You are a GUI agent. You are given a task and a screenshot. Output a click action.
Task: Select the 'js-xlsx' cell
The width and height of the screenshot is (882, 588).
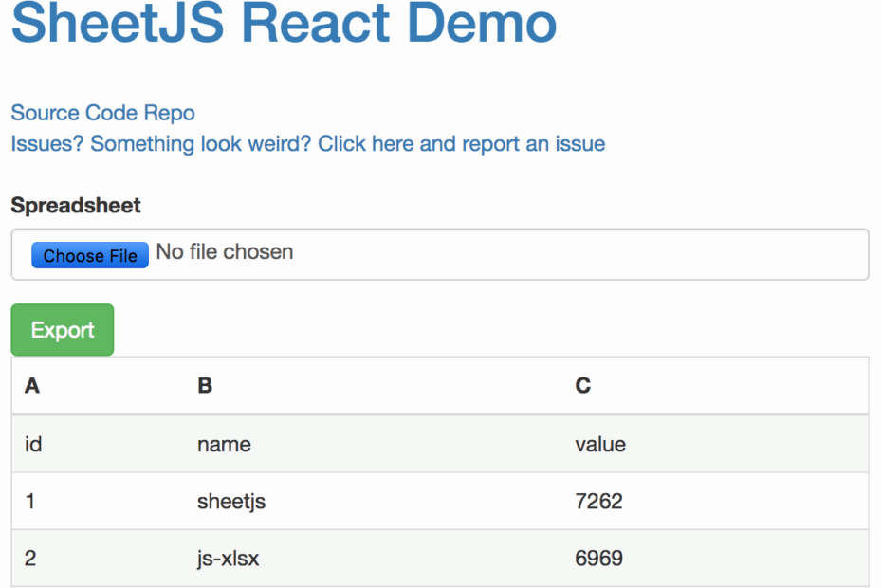point(374,559)
